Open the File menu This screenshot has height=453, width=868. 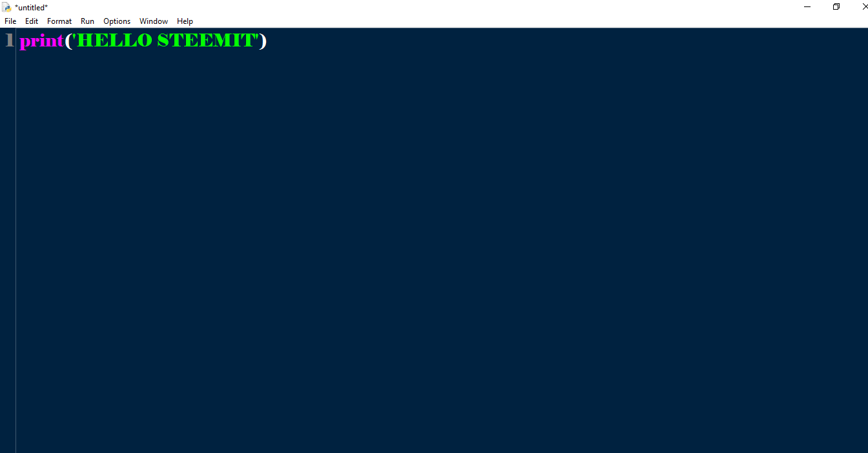[x=10, y=21]
